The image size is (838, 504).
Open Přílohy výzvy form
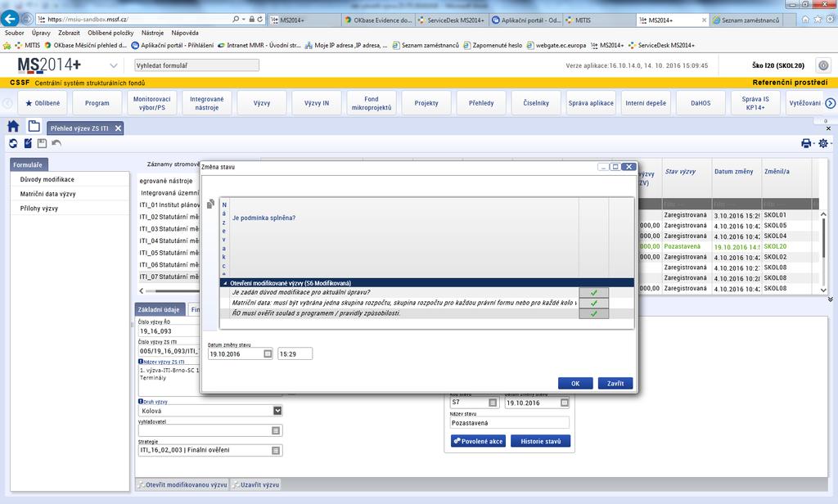pyautogui.click(x=39, y=209)
